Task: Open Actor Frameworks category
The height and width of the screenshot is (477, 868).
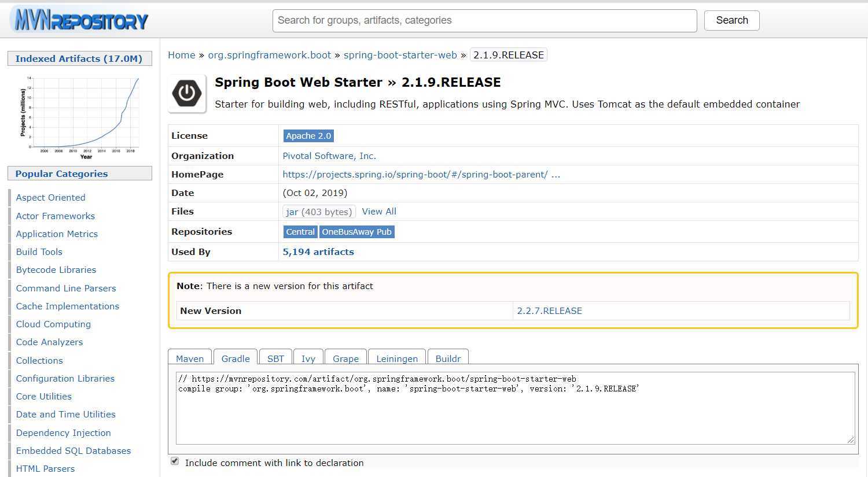Action: click(56, 216)
